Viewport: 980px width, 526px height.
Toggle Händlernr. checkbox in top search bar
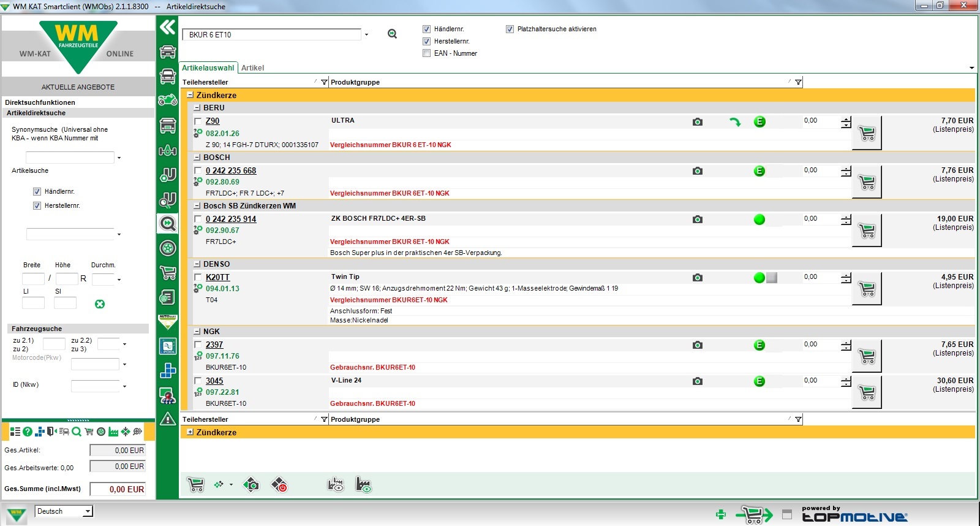pyautogui.click(x=426, y=29)
